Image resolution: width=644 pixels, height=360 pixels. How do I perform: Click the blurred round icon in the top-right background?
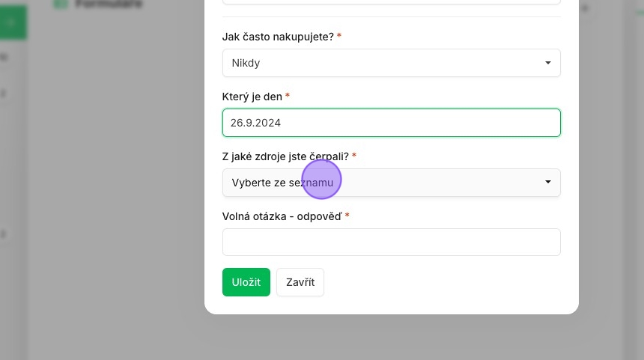(585, 7)
